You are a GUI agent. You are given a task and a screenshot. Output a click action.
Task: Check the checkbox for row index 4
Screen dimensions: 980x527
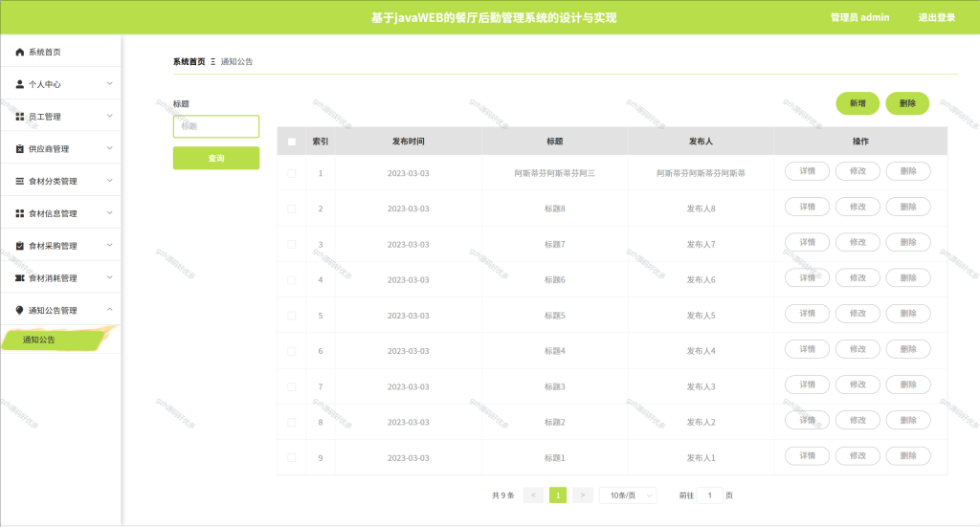click(292, 280)
